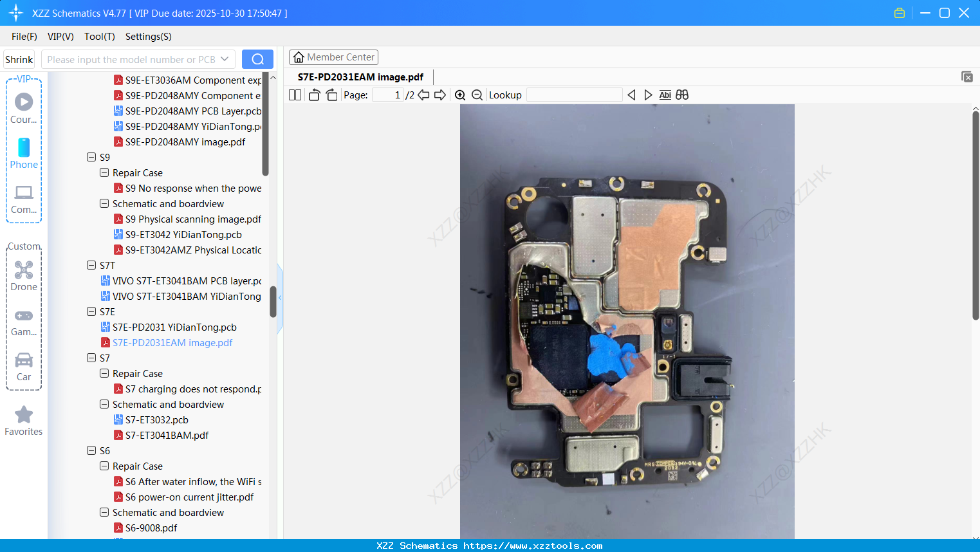Find previous lookup match

pyautogui.click(x=631, y=95)
